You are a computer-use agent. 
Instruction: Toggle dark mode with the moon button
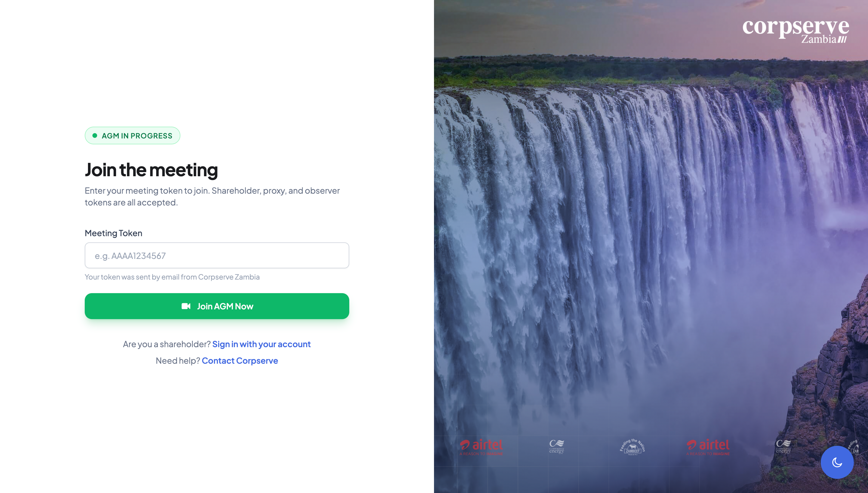coord(837,462)
